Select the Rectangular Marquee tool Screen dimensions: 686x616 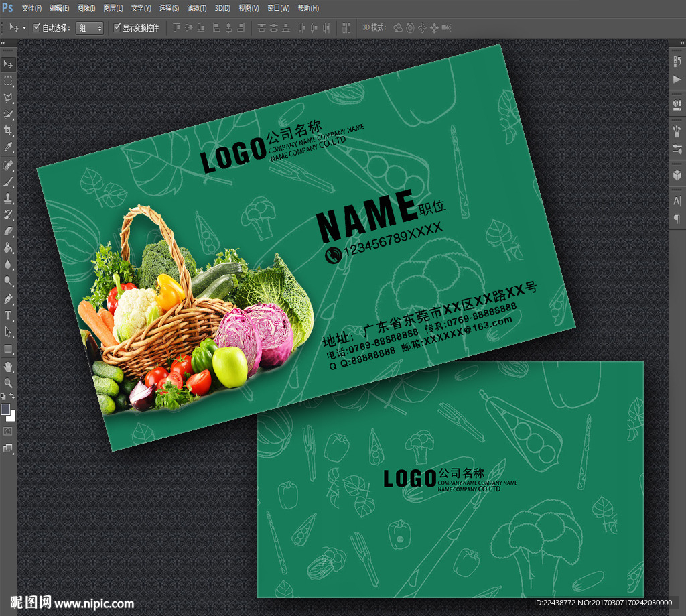(8, 81)
